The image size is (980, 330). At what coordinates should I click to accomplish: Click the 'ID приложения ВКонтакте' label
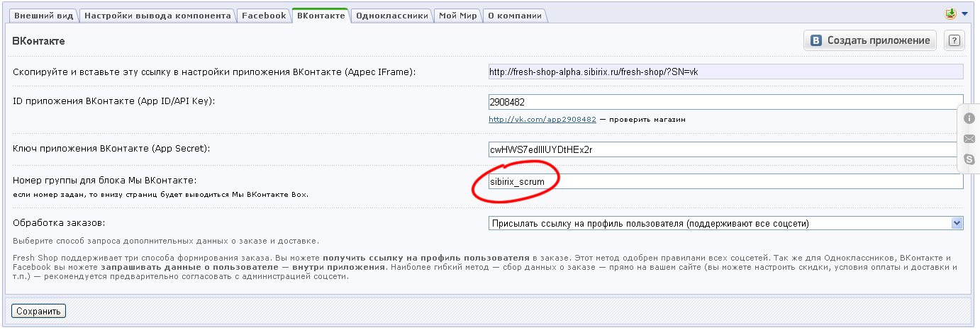(114, 101)
